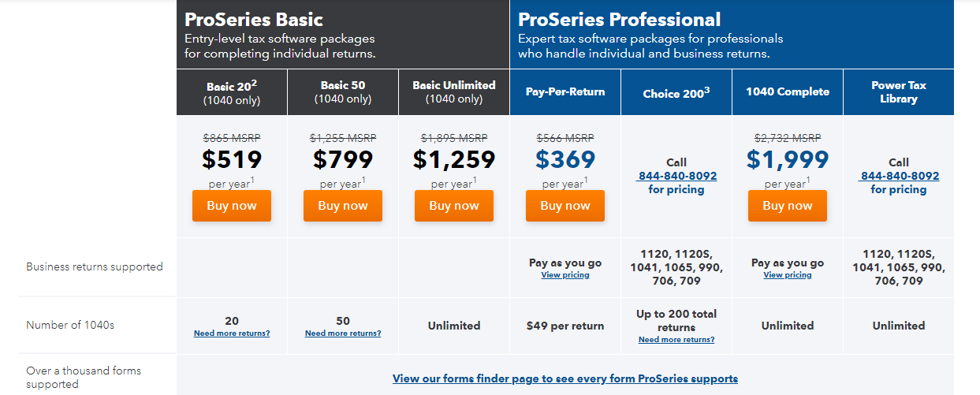The width and height of the screenshot is (980, 395).
Task: Select the Power Tax Library column header
Action: [899, 92]
